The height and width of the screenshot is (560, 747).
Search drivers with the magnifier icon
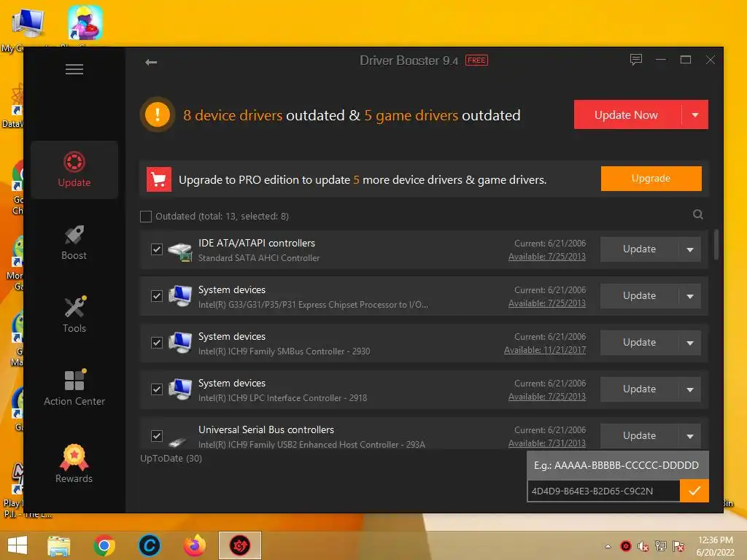(x=697, y=214)
